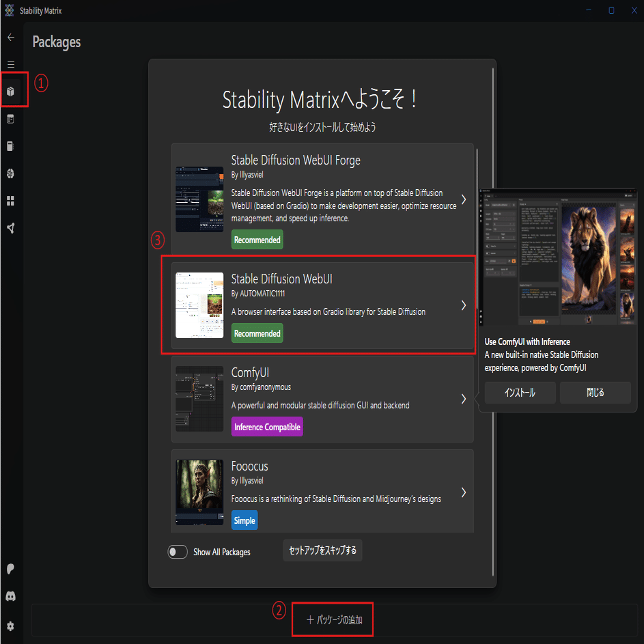Open Settings gear in sidebar
644x644 pixels.
11,626
